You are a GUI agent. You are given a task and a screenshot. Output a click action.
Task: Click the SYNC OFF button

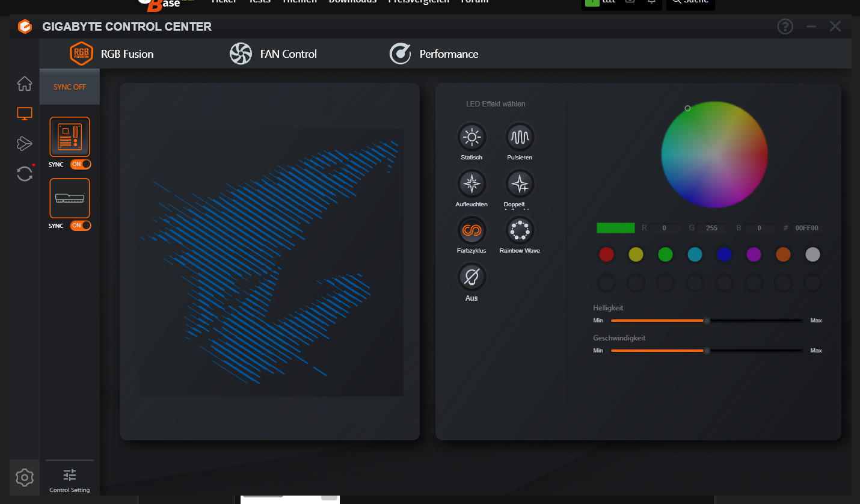(70, 87)
